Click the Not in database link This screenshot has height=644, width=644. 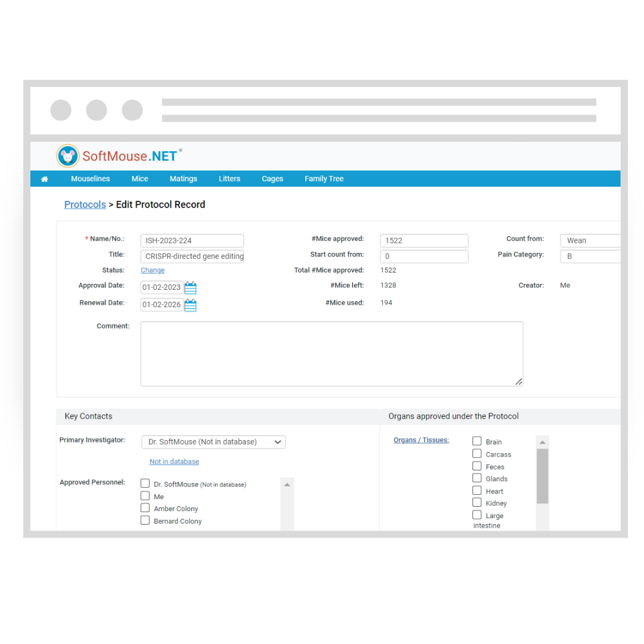174,462
